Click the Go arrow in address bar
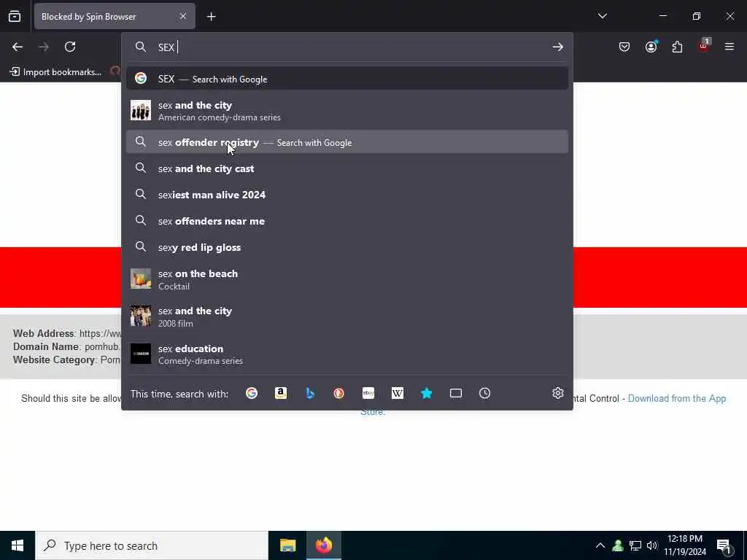 tap(557, 47)
